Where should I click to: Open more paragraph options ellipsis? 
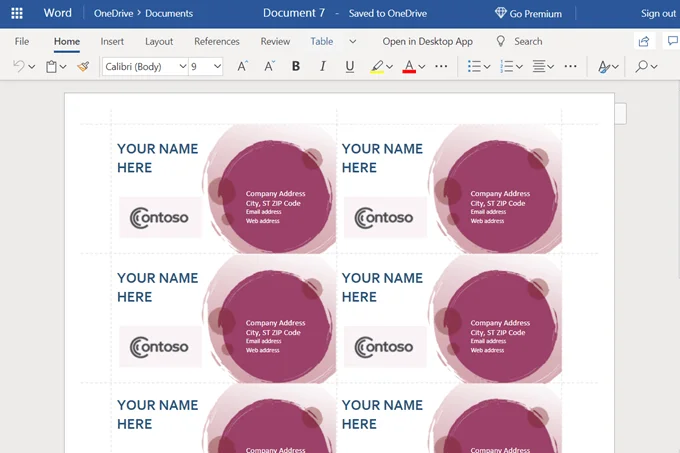coord(571,66)
